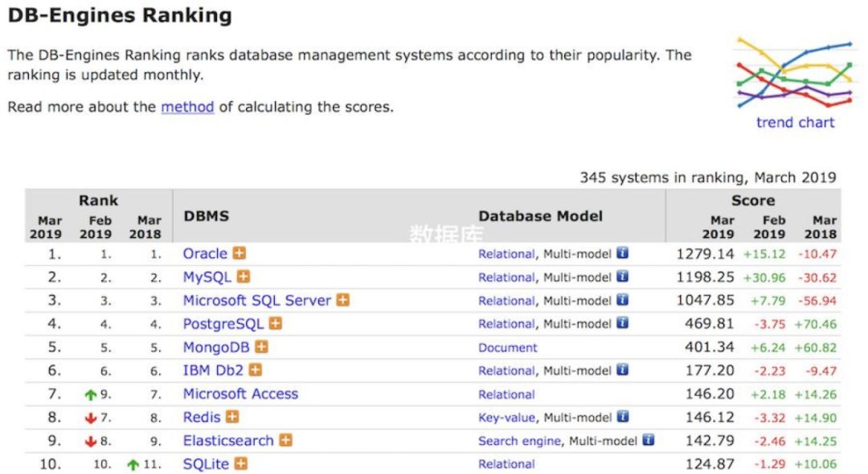Image resolution: width=868 pixels, height=474 pixels.
Task: Click the Rank column header
Action: 98,200
